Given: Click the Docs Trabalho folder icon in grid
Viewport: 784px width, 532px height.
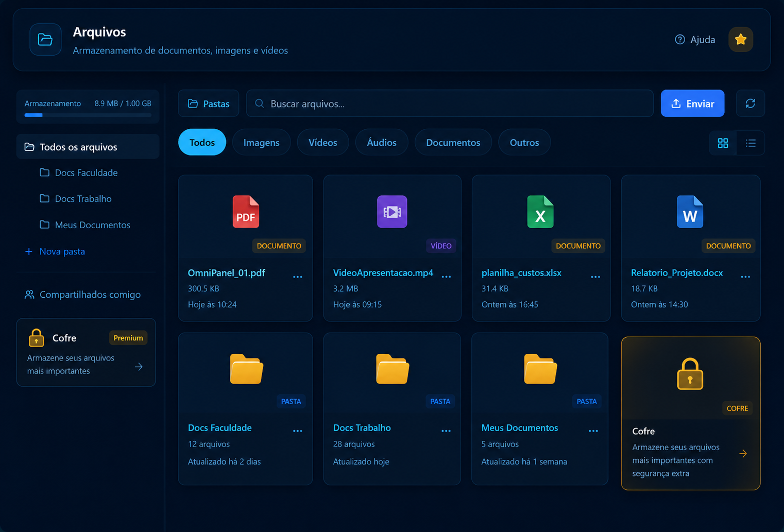Looking at the screenshot, I should (393, 369).
